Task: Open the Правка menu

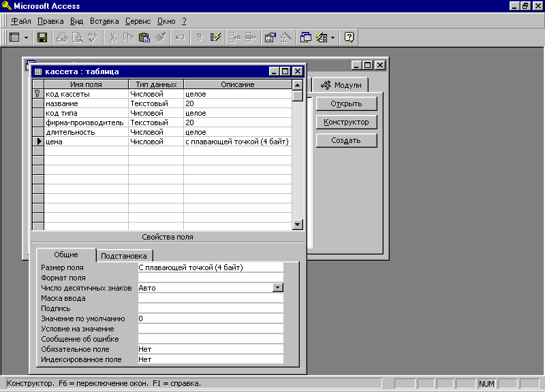Action: 50,21
